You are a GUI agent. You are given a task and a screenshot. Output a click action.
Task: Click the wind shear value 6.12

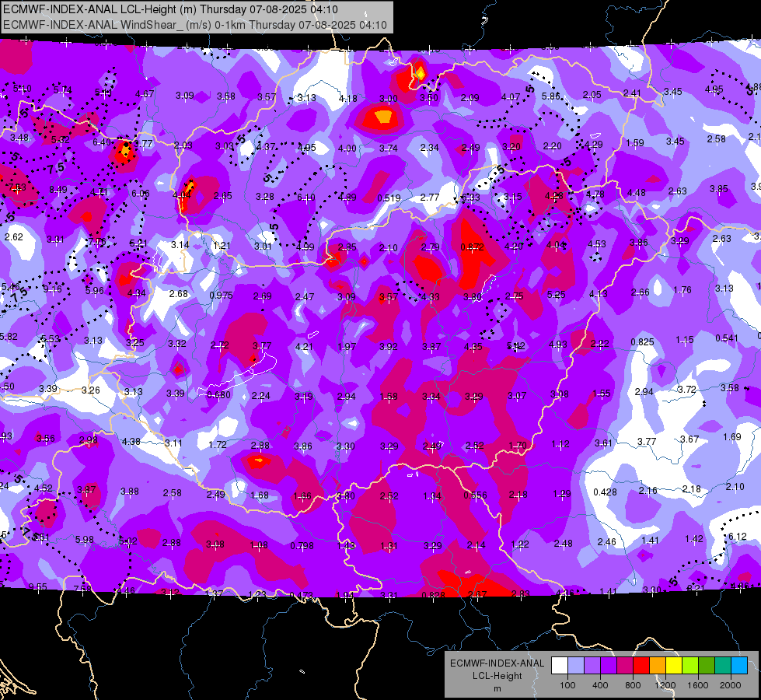click(x=738, y=537)
